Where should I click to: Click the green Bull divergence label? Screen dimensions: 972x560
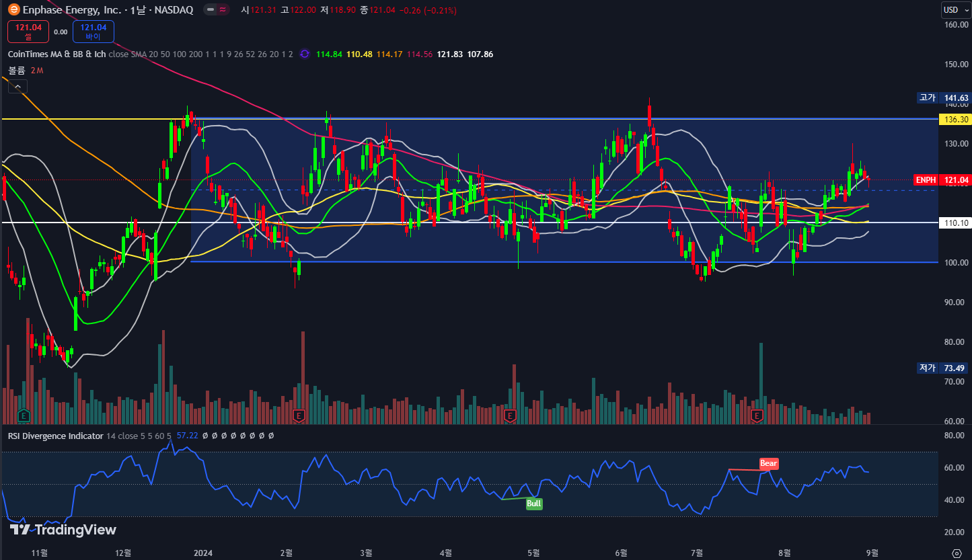[x=533, y=504]
